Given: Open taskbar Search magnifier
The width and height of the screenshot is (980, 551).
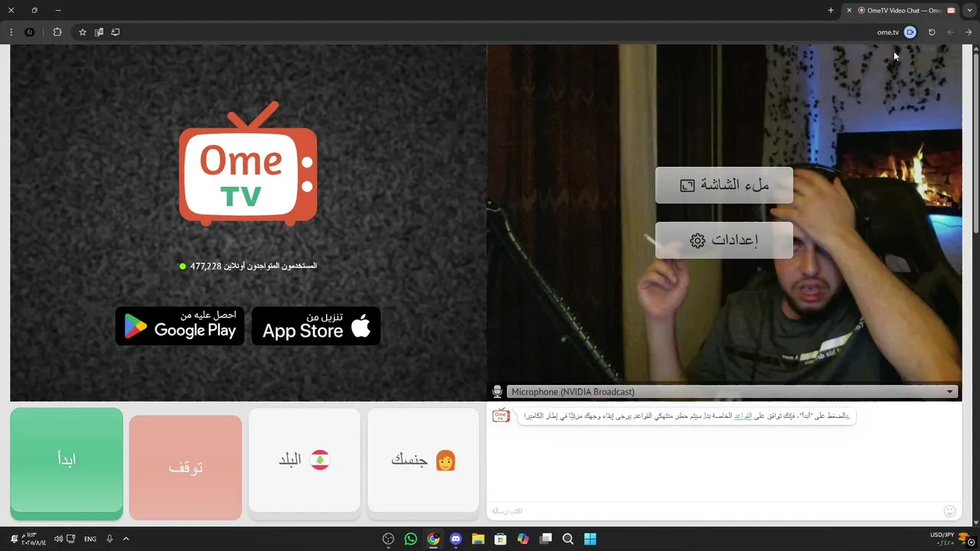Looking at the screenshot, I should pos(568,539).
